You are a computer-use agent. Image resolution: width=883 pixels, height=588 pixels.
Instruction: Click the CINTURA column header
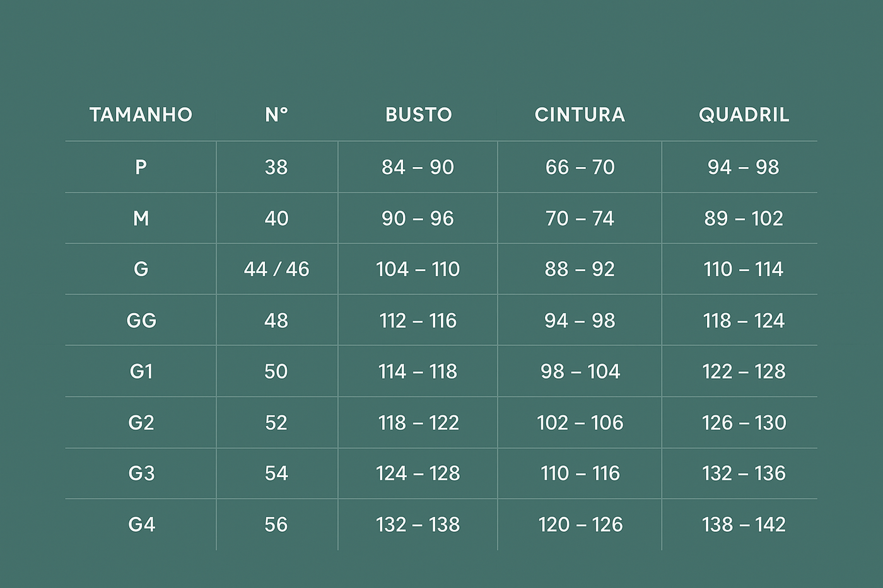point(580,115)
